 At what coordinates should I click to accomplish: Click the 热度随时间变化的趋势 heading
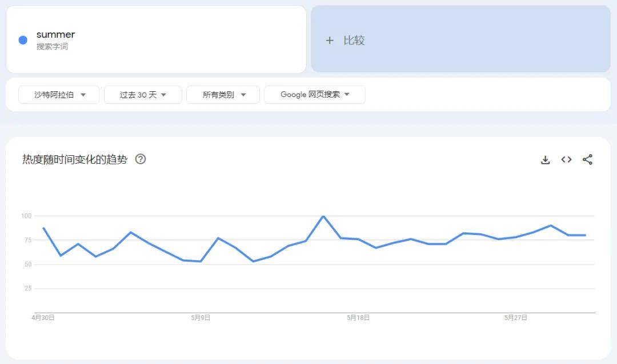pos(75,159)
